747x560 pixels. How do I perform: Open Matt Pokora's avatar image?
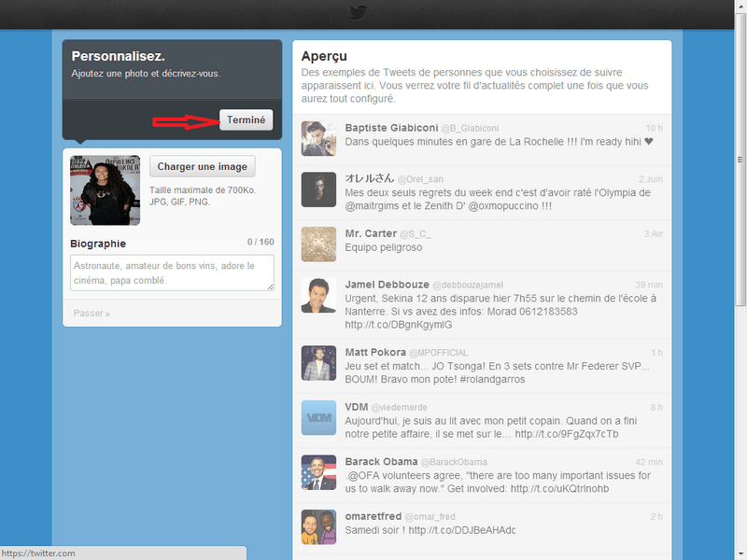coord(318,363)
